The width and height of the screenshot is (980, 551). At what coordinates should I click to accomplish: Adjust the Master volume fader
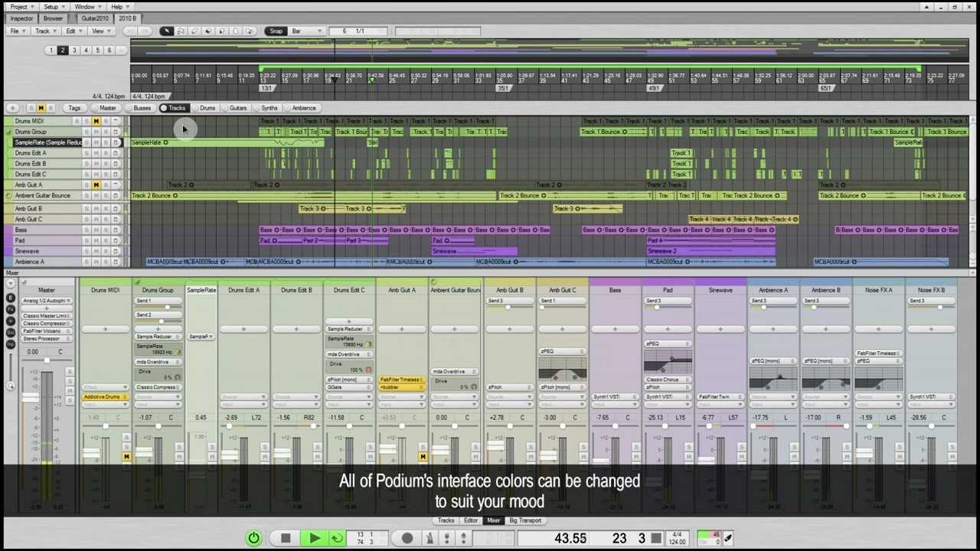pyautogui.click(x=31, y=397)
